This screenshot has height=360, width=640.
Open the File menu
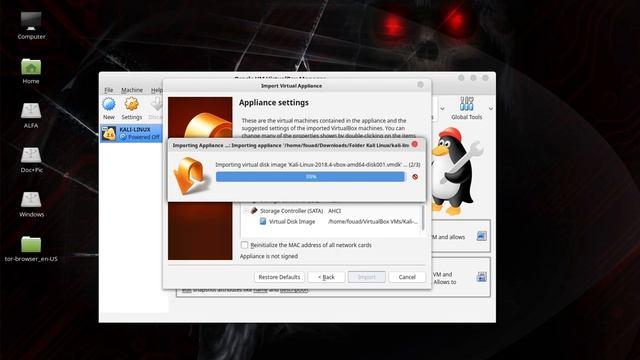pos(109,90)
